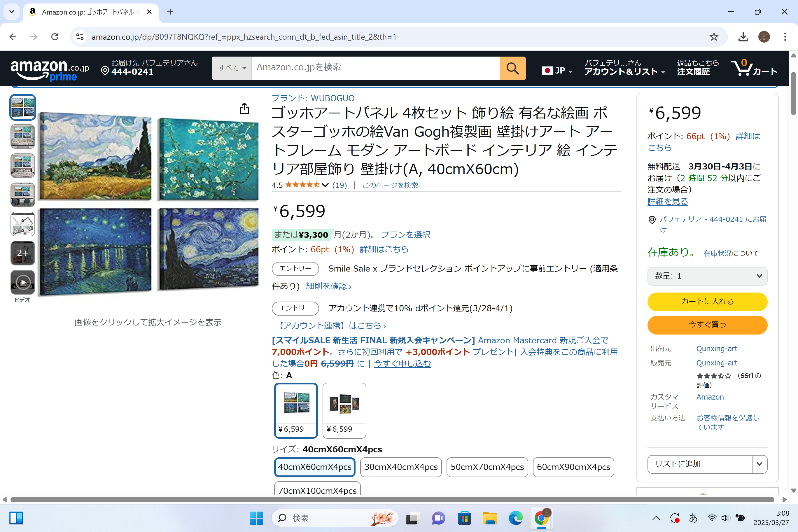798x532 pixels.
Task: Bookmark this page with star icon
Action: (713, 37)
